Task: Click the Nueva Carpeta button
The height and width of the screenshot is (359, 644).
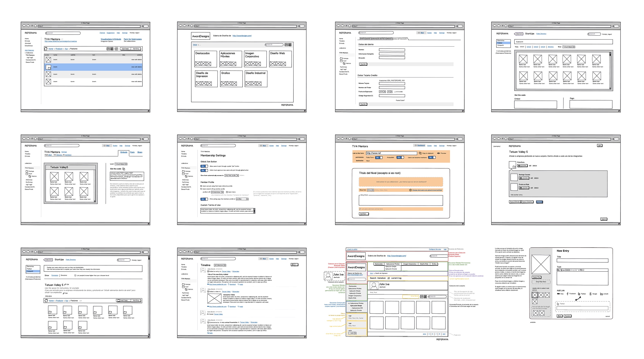Action: tap(527, 202)
